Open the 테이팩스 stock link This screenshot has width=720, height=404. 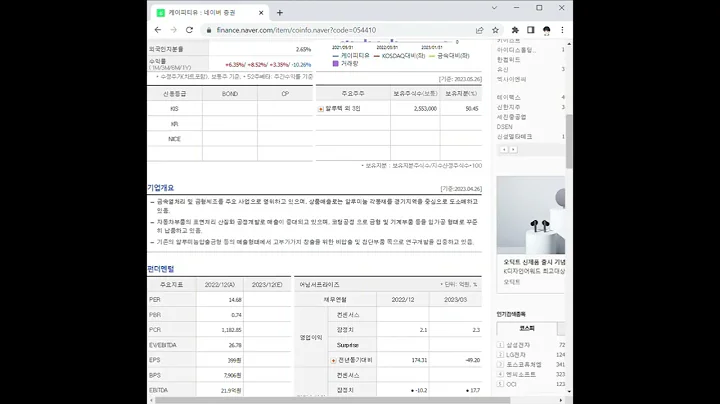tap(508, 97)
